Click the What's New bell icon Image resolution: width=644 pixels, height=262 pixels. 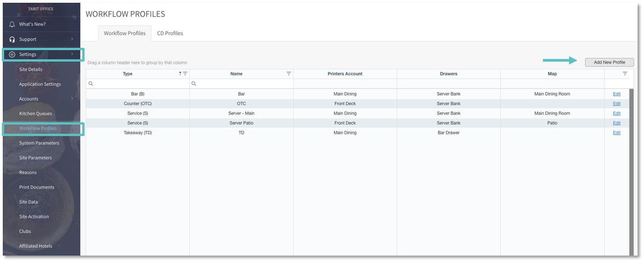coord(12,24)
